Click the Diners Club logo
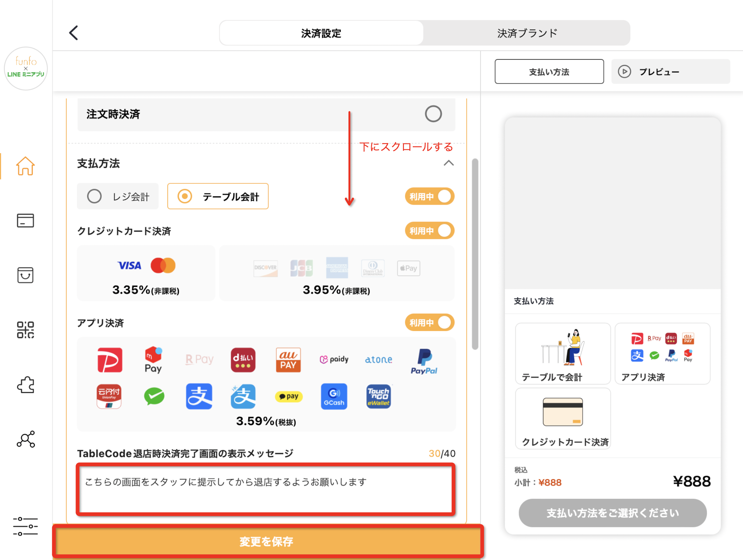Screen dimensions: 743x560 373,268
